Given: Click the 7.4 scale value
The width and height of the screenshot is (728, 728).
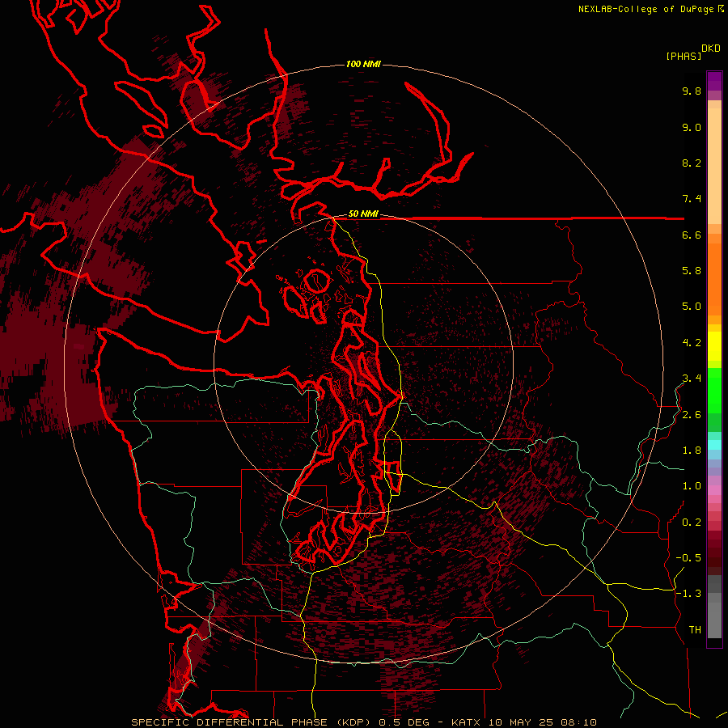Looking at the screenshot, I should click(x=692, y=199).
